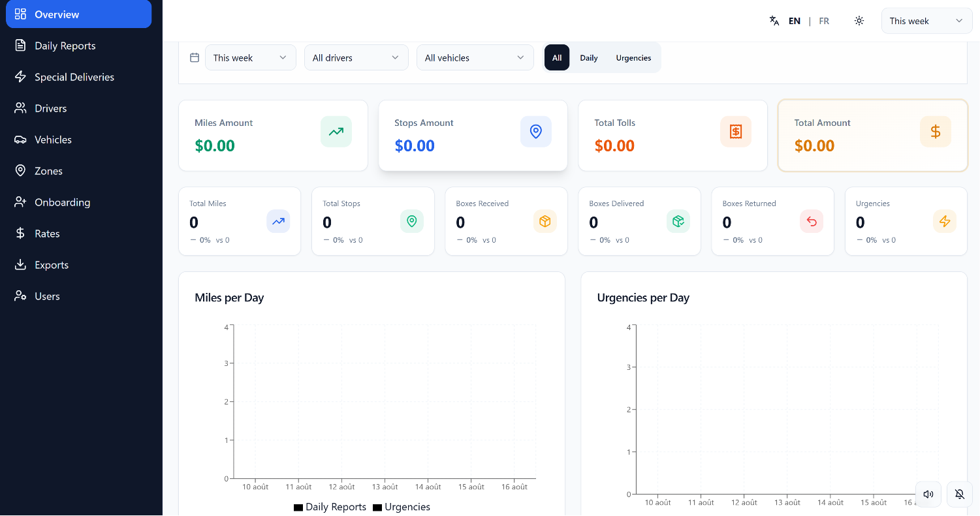Click the Boxes Received package icon
The width and height of the screenshot is (980, 516).
click(x=545, y=222)
